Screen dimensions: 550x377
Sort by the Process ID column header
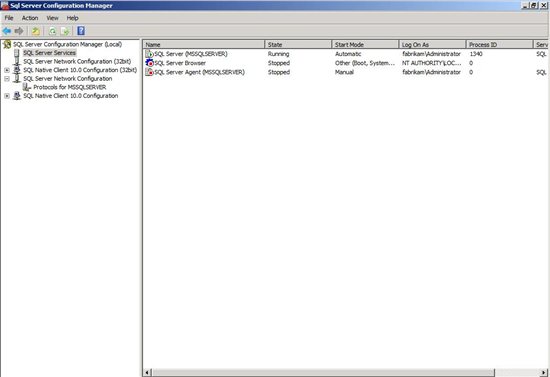pyautogui.click(x=499, y=45)
